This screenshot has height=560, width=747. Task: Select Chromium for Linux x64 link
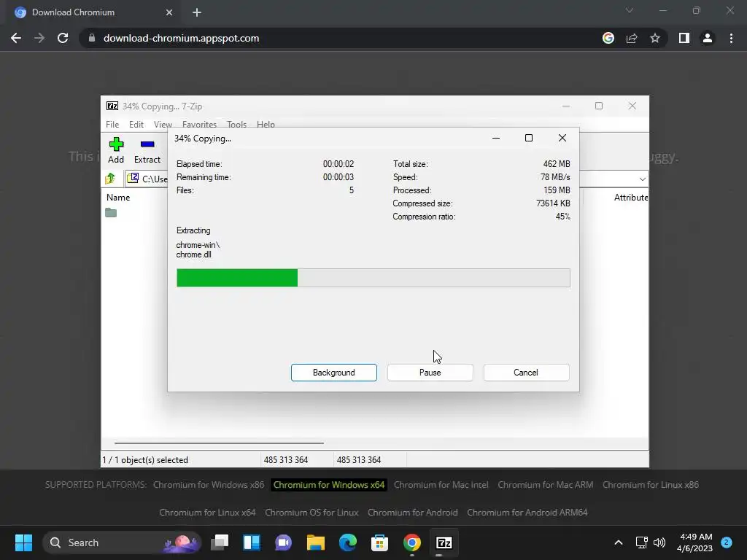tap(207, 513)
